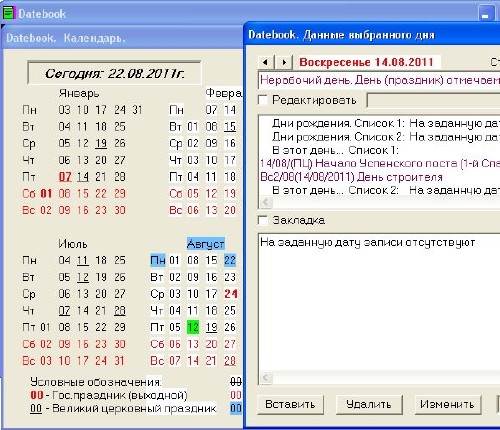Screen dimensions: 500x430
Task: Click the Июль month header
Action: click(73, 244)
